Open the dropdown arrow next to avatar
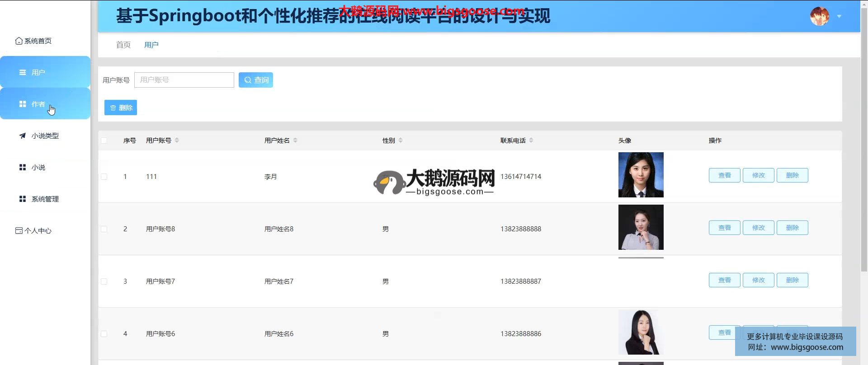 point(839,16)
